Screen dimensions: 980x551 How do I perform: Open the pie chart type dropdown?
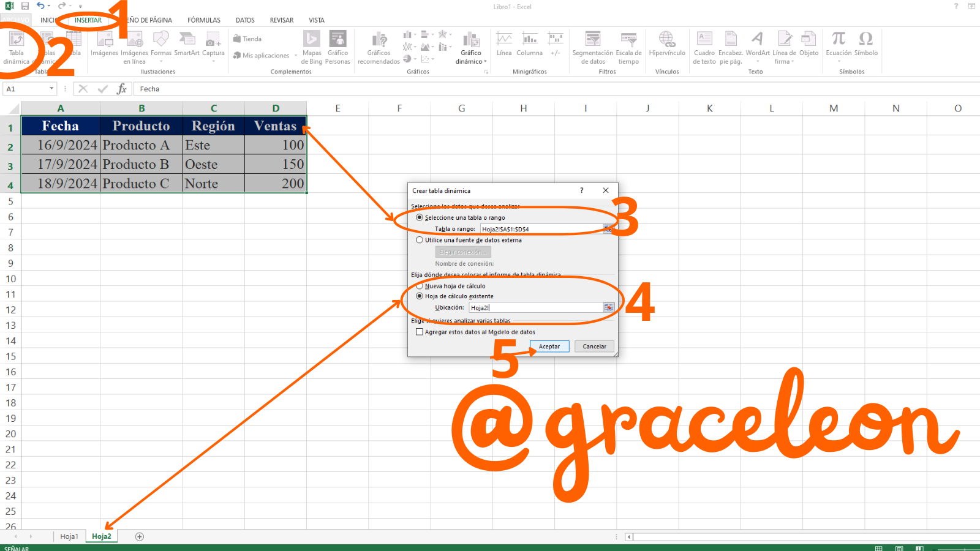pos(415,59)
